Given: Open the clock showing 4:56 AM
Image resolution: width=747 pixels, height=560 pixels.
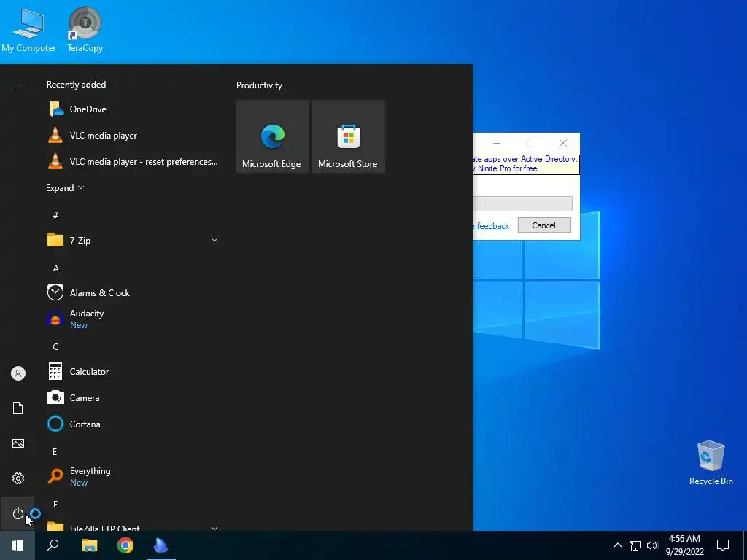Looking at the screenshot, I should (684, 545).
